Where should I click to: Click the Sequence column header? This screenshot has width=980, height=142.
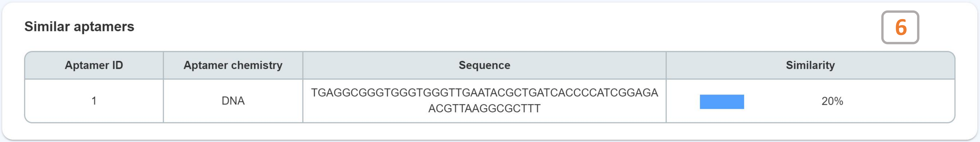tap(484, 65)
